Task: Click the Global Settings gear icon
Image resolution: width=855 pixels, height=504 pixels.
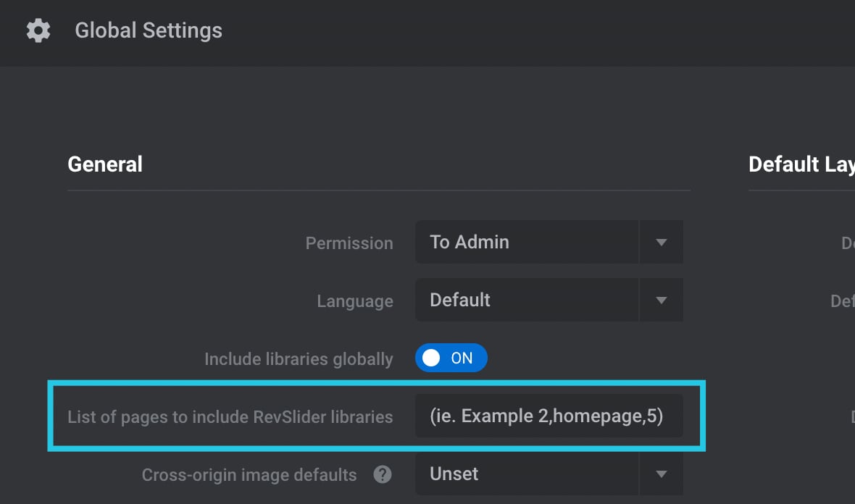Action: pos(38,30)
